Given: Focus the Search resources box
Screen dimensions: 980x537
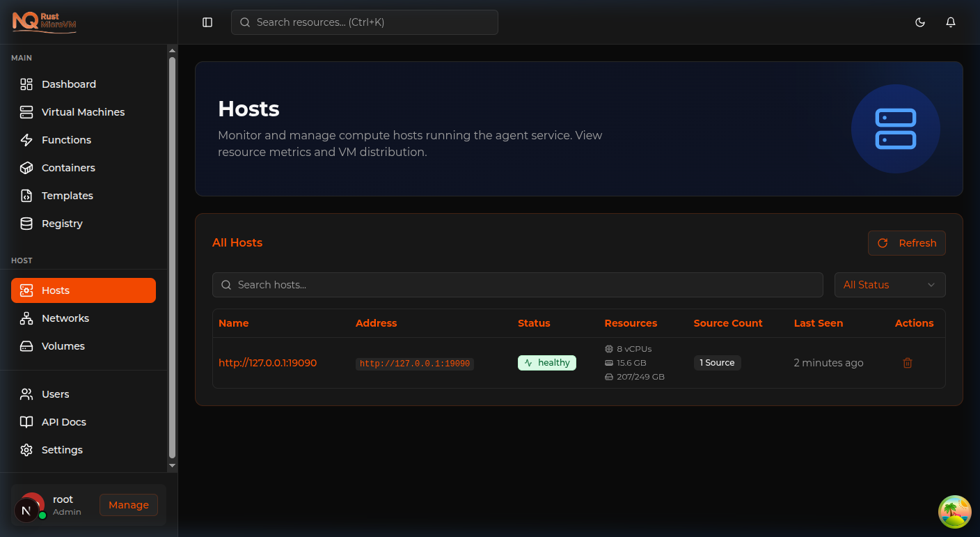Looking at the screenshot, I should 365,22.
